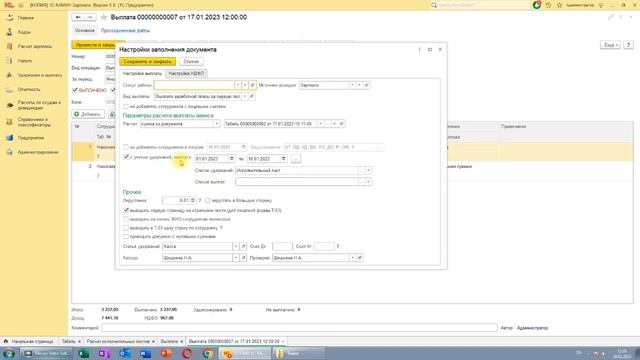The image size is (640, 360).
Task: Click the yellow "Сохранить и закрыть" button
Action: (x=147, y=62)
